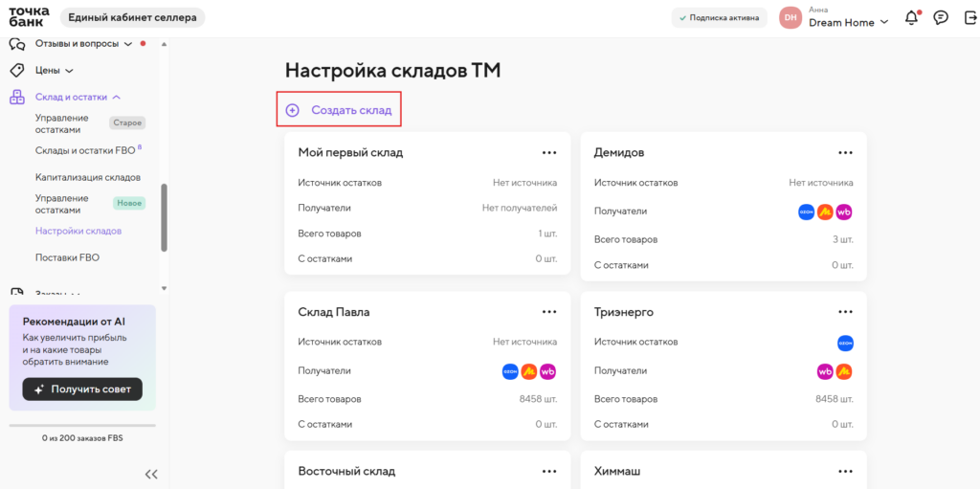Expand the Dream Home account dropdown

click(883, 23)
